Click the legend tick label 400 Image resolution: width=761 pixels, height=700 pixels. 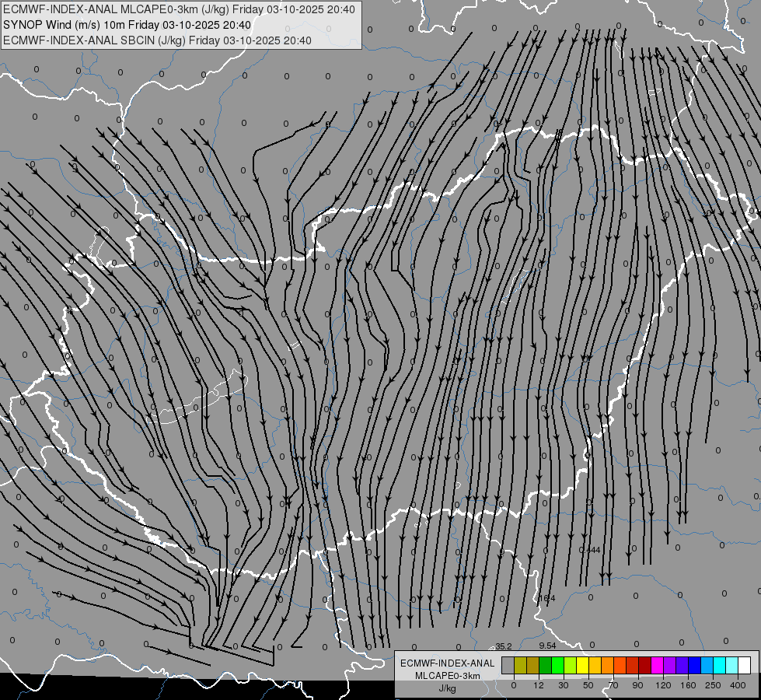pos(738,685)
